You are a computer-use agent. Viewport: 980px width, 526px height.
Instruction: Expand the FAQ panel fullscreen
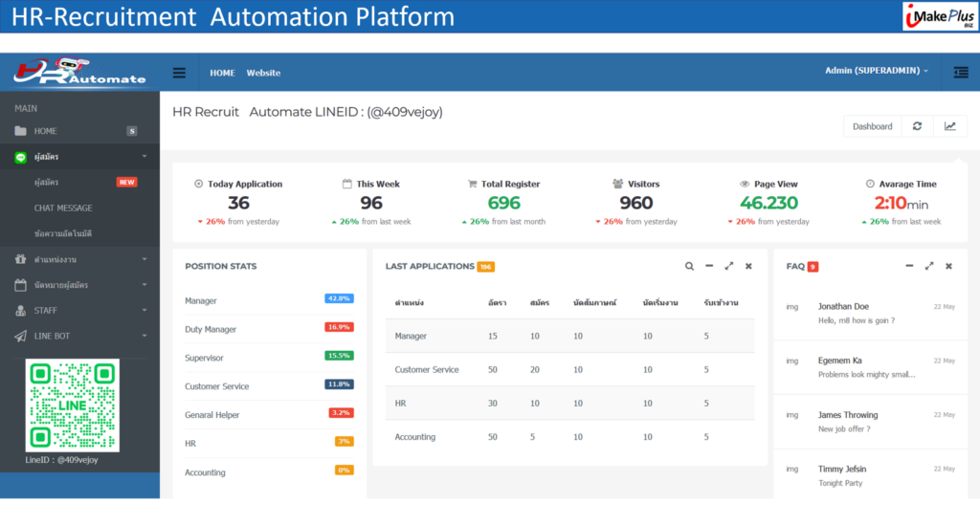click(x=929, y=266)
